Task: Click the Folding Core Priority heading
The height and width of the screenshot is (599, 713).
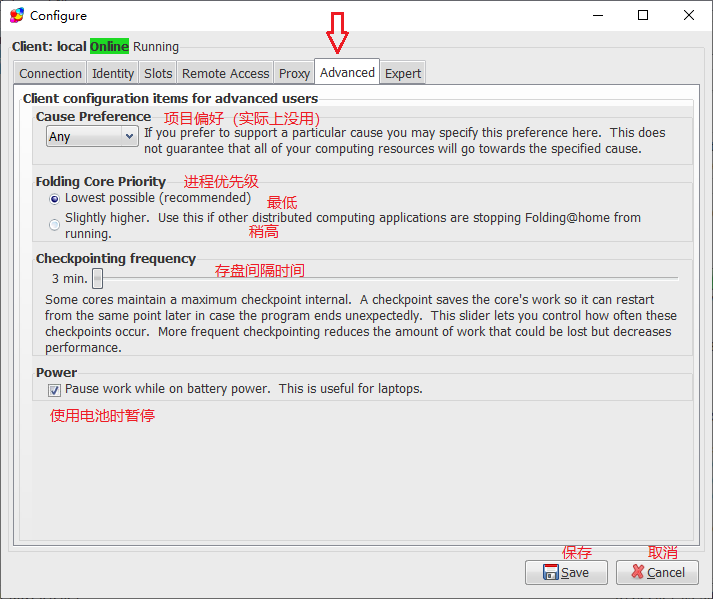Action: coord(100,181)
